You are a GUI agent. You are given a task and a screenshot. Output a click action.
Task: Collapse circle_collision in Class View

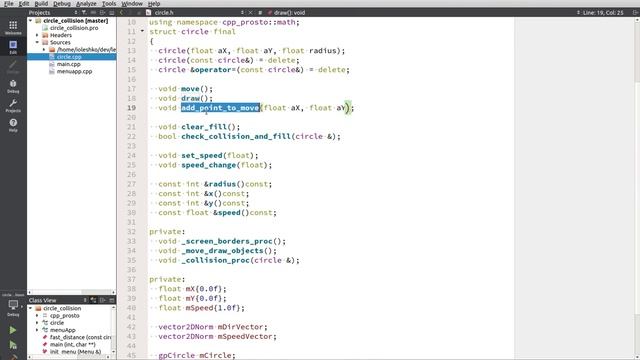pos(31,308)
